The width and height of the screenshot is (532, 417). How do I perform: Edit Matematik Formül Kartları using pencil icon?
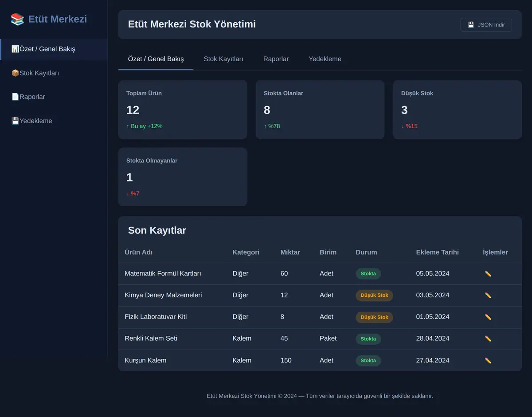[x=488, y=274]
